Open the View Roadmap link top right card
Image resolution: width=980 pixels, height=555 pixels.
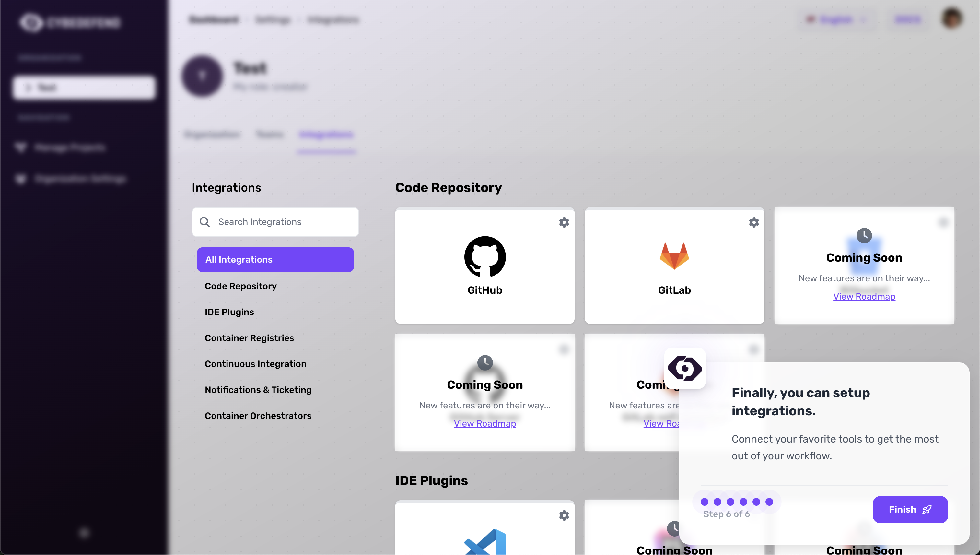[x=864, y=296]
